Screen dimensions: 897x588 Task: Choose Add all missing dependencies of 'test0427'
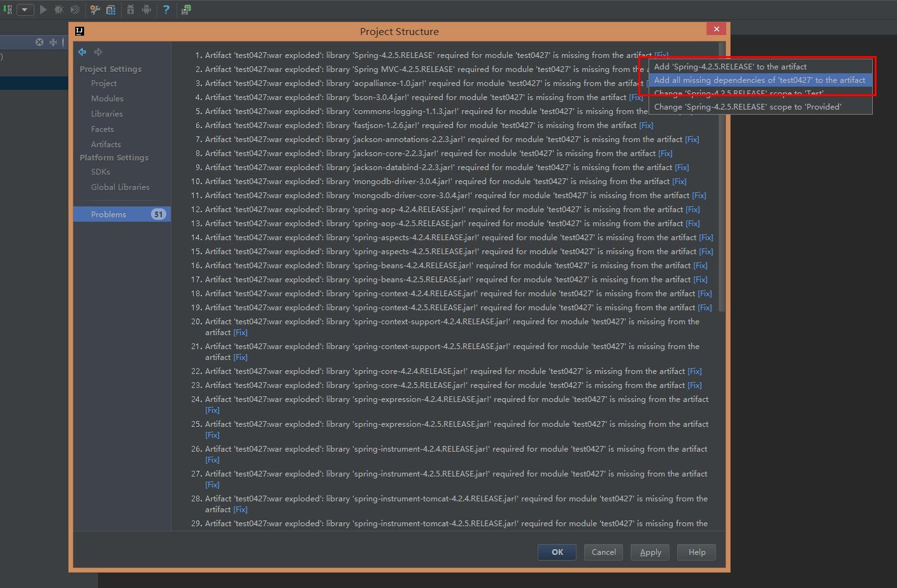(x=760, y=80)
